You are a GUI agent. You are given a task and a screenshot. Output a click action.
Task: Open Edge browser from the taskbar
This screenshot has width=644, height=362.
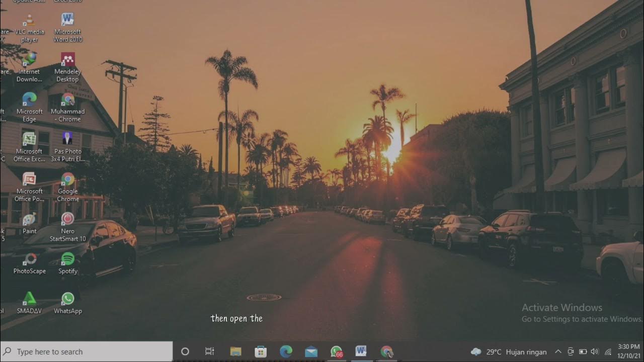[x=286, y=351]
